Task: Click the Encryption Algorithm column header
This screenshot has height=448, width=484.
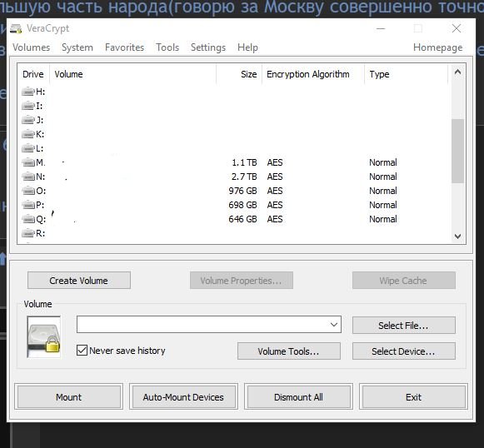Action: [x=313, y=74]
